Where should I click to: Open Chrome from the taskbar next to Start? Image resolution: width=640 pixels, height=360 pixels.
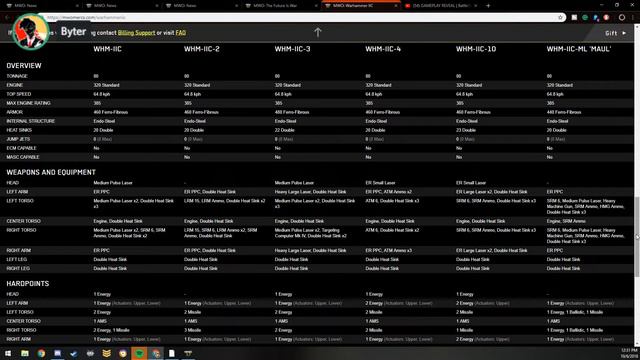click(41, 353)
